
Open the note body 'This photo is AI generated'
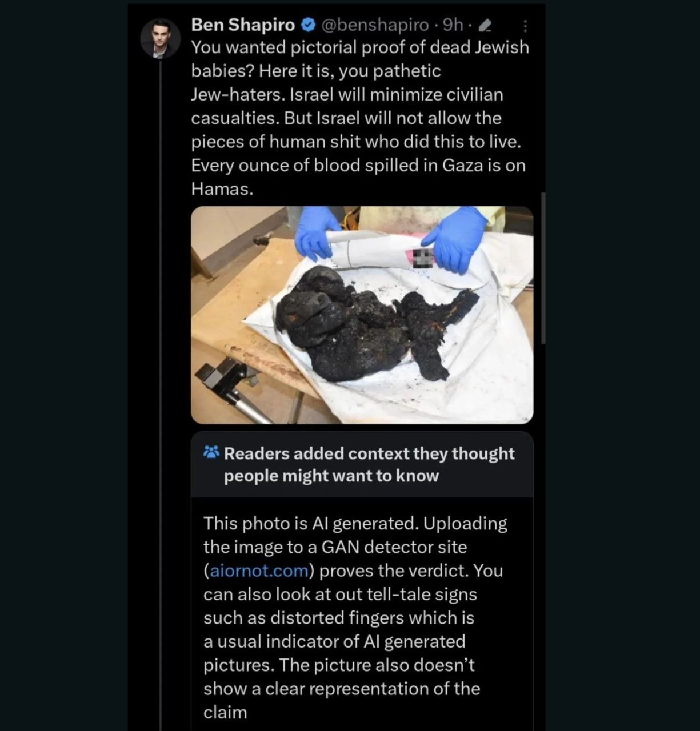coord(355,617)
